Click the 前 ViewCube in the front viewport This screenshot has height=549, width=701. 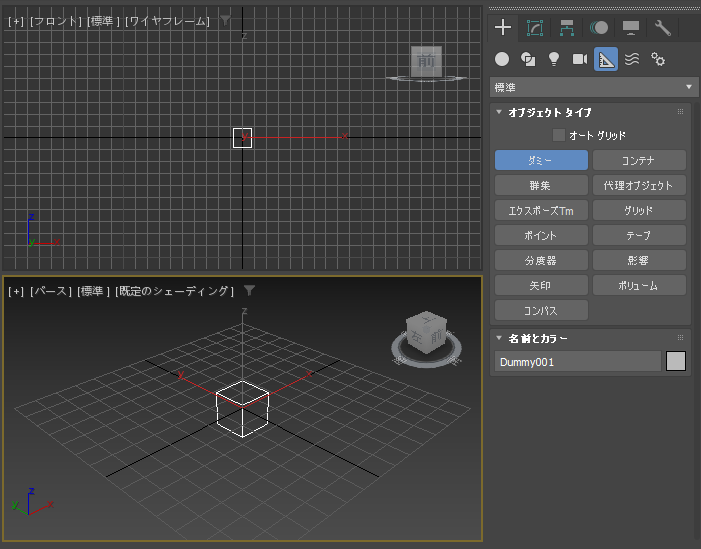coord(426,61)
